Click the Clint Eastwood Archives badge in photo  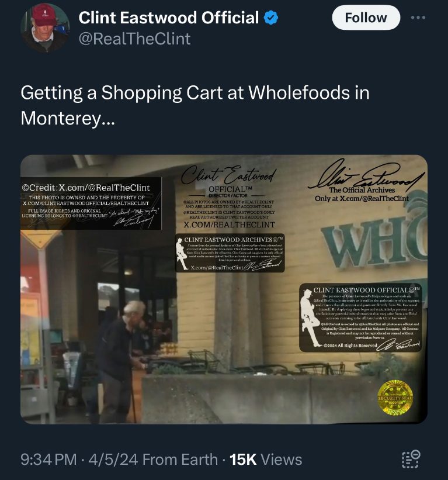[230, 253]
